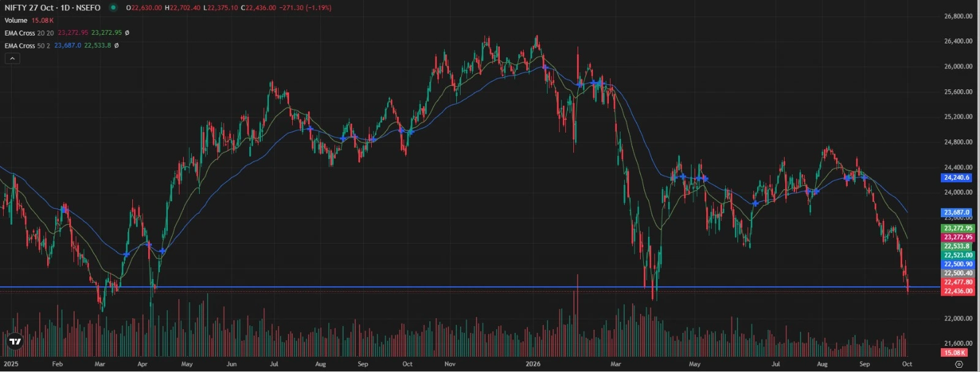Click the 22,436.00 last price label
Screen dimensions: 980x372
click(957, 291)
